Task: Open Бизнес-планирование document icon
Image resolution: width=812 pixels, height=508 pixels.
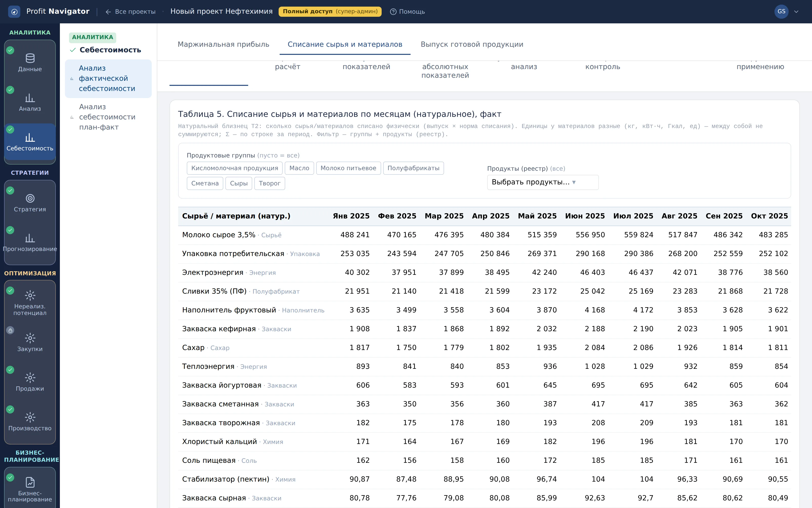Action: [x=30, y=482]
